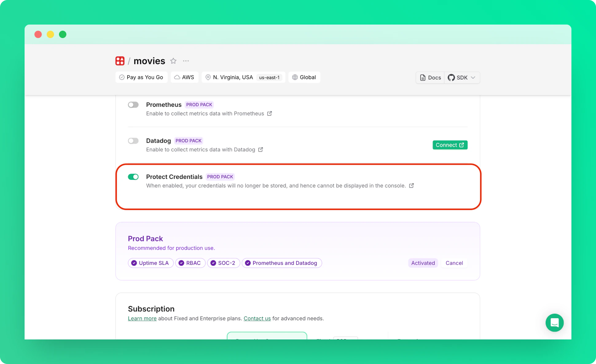Open Protect Credentials external link icon
The width and height of the screenshot is (596, 364).
tap(411, 186)
